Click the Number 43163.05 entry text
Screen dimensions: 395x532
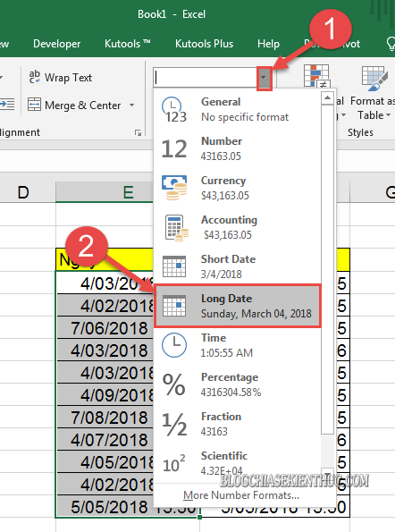(x=221, y=156)
